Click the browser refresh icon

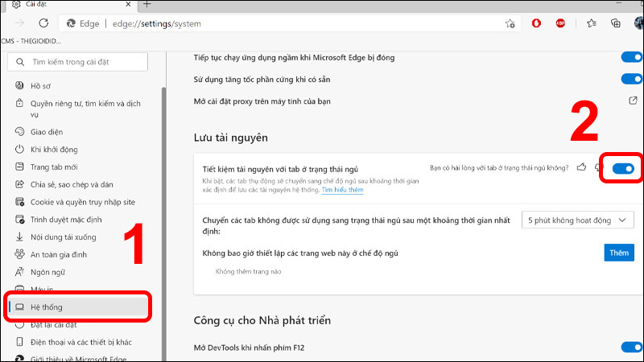(43, 23)
